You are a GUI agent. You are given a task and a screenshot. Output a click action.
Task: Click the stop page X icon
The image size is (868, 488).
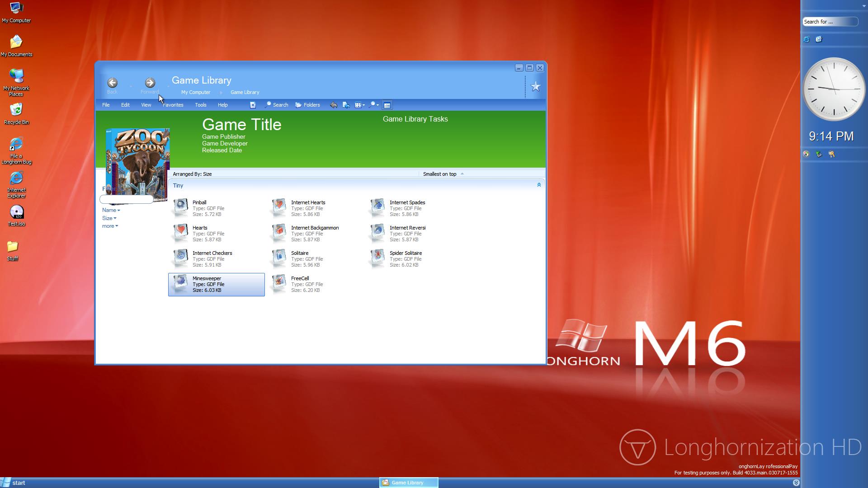[x=253, y=105]
